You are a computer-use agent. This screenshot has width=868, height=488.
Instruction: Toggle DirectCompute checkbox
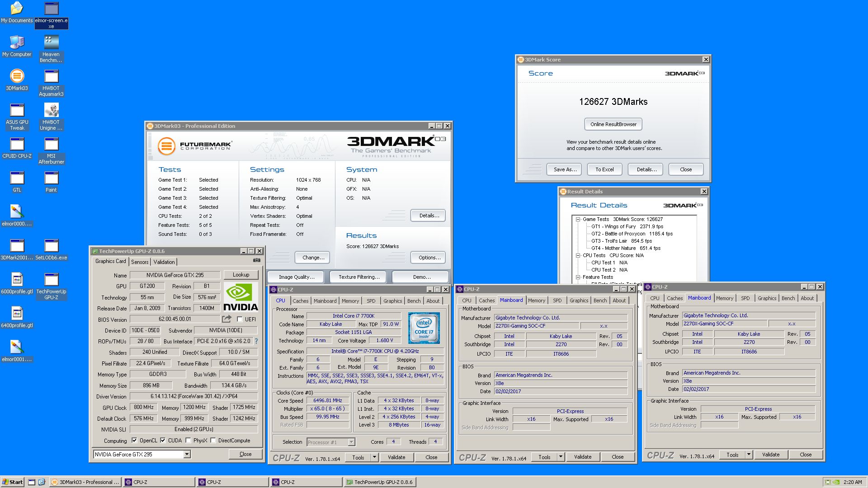[213, 441]
